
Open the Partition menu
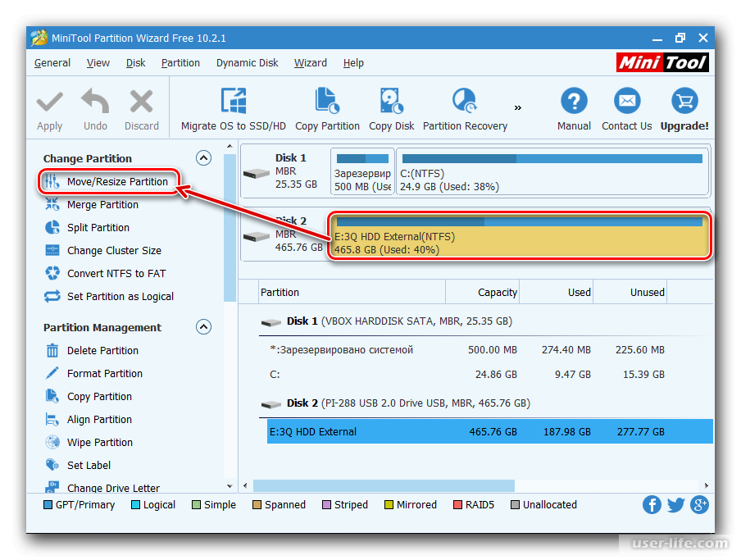point(180,63)
